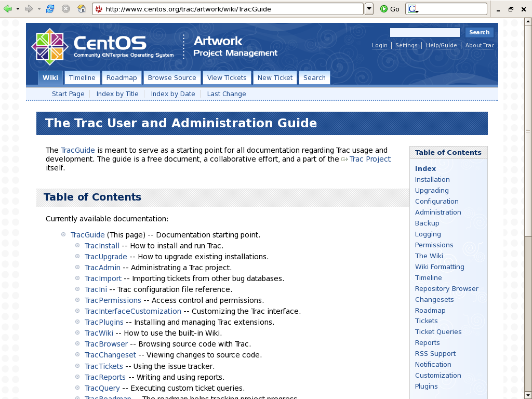
Task: Click the browser search engine text field
Action: coord(446,9)
